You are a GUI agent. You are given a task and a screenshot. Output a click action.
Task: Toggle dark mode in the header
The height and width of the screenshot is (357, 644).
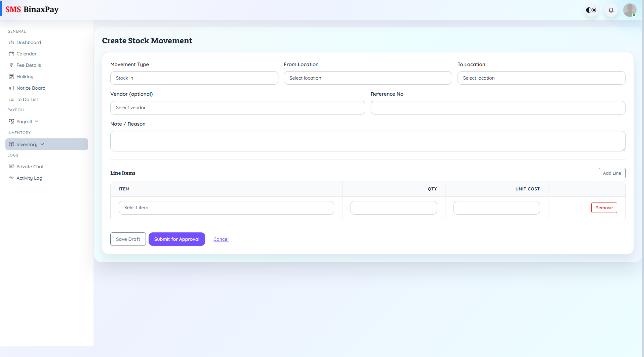(591, 10)
